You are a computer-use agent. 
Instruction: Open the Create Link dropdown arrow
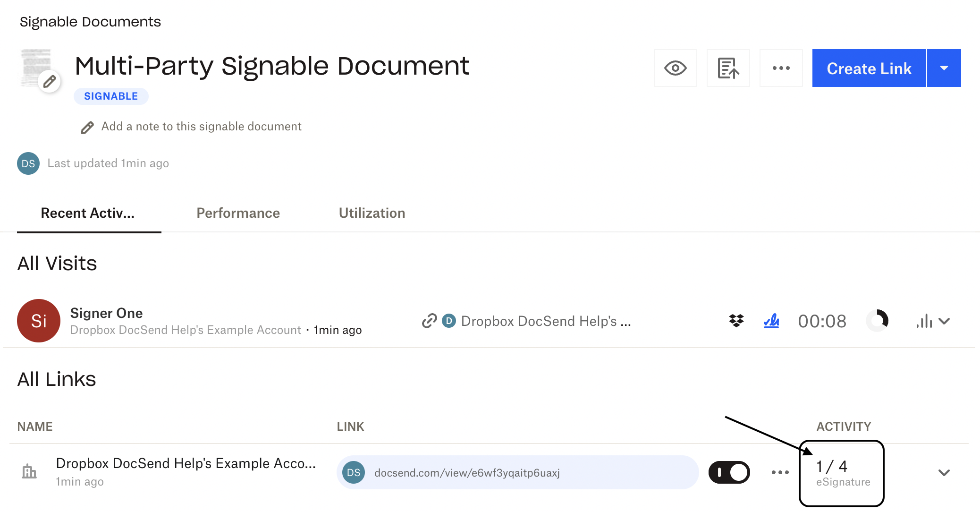(944, 68)
